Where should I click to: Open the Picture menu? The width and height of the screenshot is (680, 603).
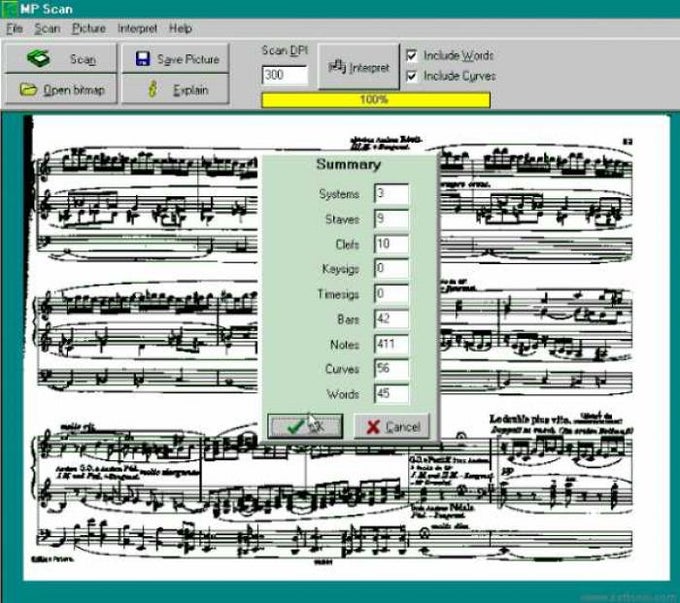pyautogui.click(x=89, y=29)
